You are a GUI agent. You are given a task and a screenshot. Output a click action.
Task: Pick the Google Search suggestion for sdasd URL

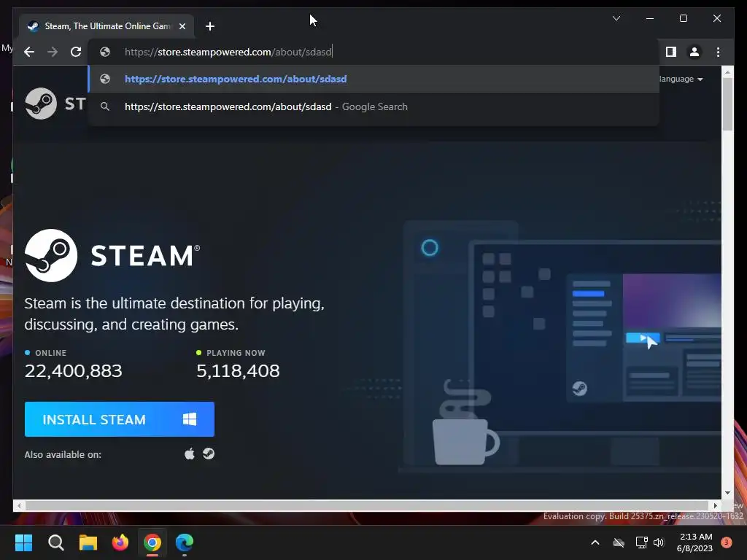coord(374,106)
